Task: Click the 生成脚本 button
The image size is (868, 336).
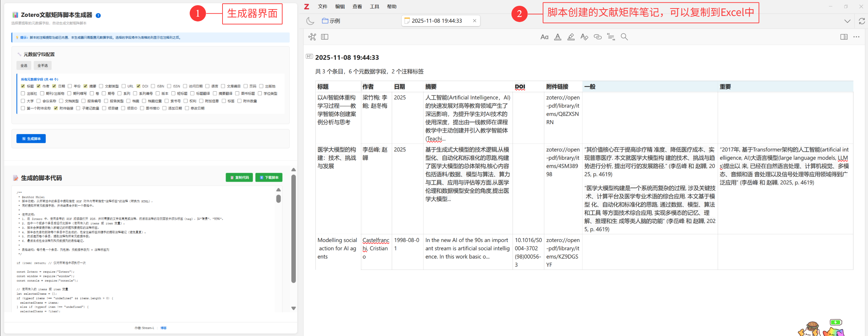Action: 31,138
